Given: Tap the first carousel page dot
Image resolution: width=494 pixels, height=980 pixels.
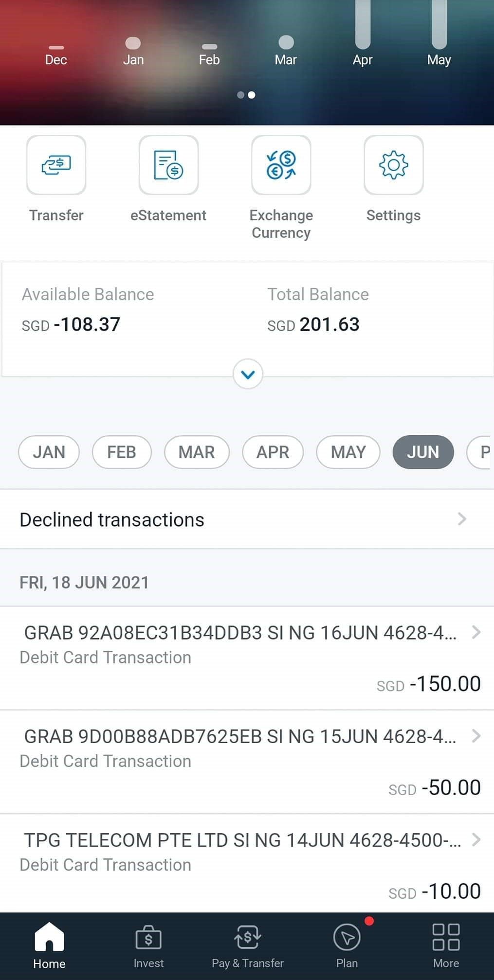Looking at the screenshot, I should (x=240, y=95).
